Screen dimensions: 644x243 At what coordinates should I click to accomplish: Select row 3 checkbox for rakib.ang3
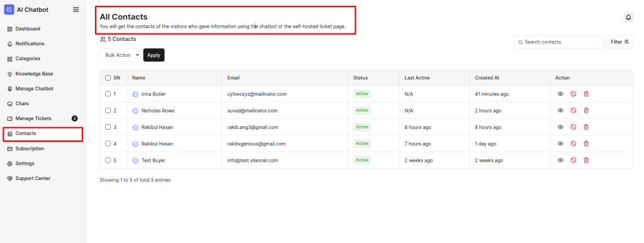[108, 127]
